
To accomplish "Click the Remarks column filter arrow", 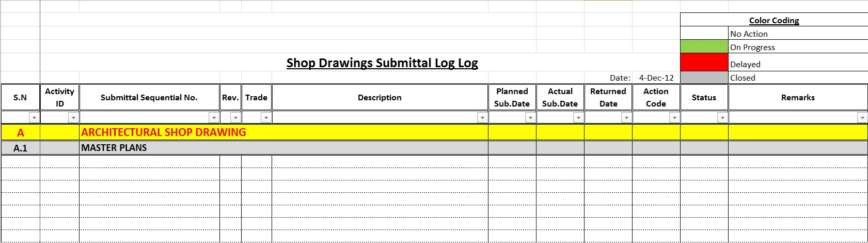I will coord(862,118).
